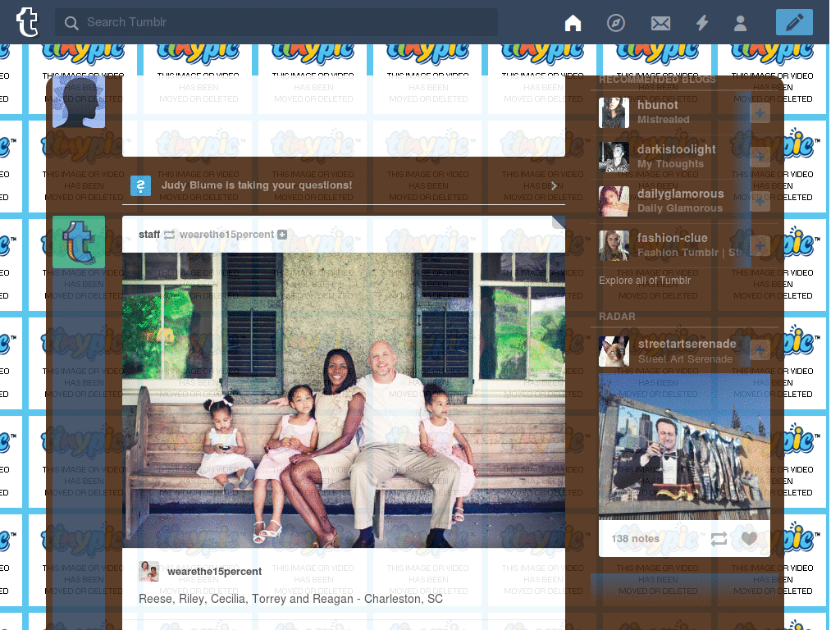Open the radar street art mural image
The image size is (840, 630).
(684, 447)
